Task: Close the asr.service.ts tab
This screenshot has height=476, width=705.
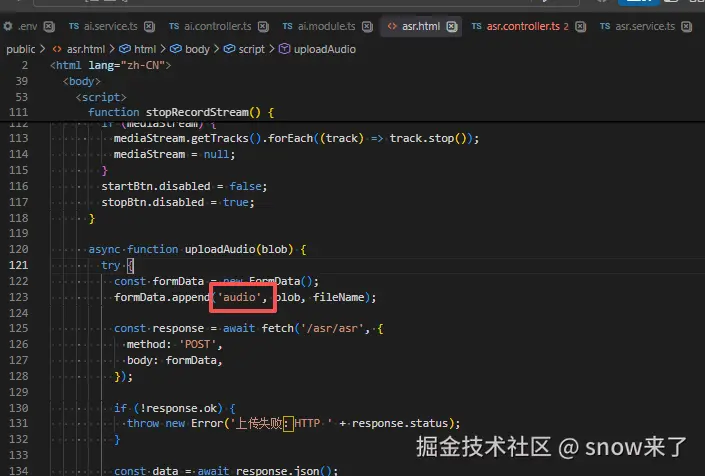Action: pos(686,27)
